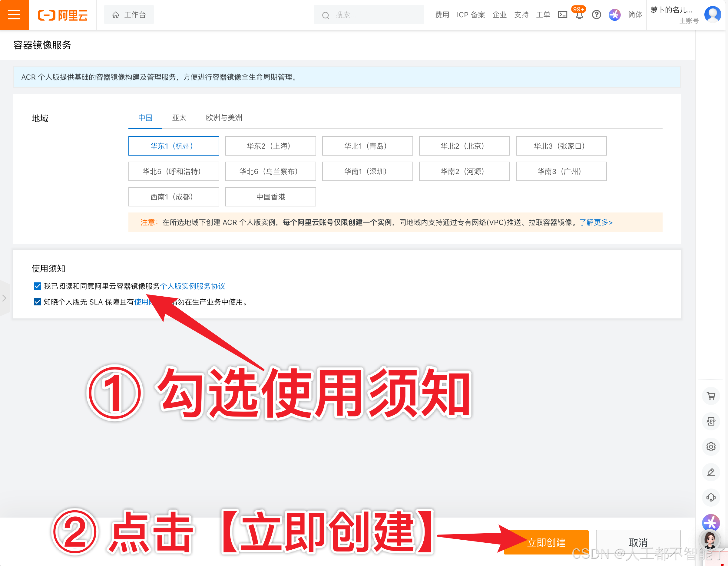This screenshot has width=728, height=566.
Task: Open the hamburger navigation menu
Action: pos(14,15)
